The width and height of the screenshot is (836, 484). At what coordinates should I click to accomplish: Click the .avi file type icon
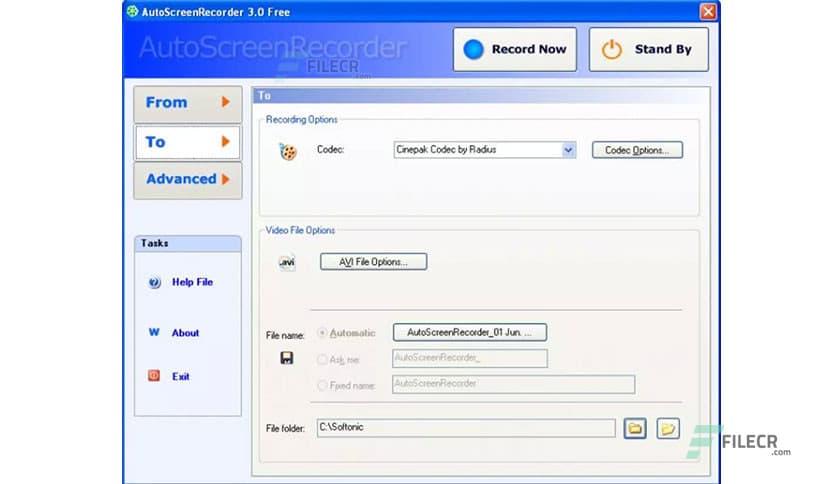pos(287,262)
